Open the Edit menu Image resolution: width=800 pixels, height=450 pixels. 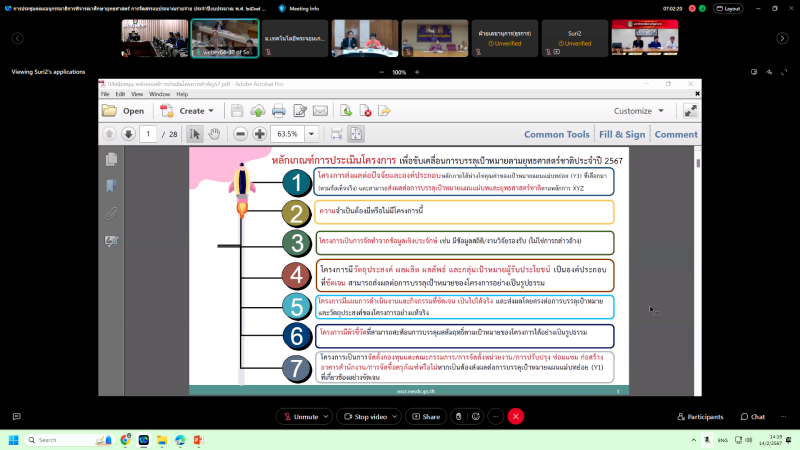[120, 94]
